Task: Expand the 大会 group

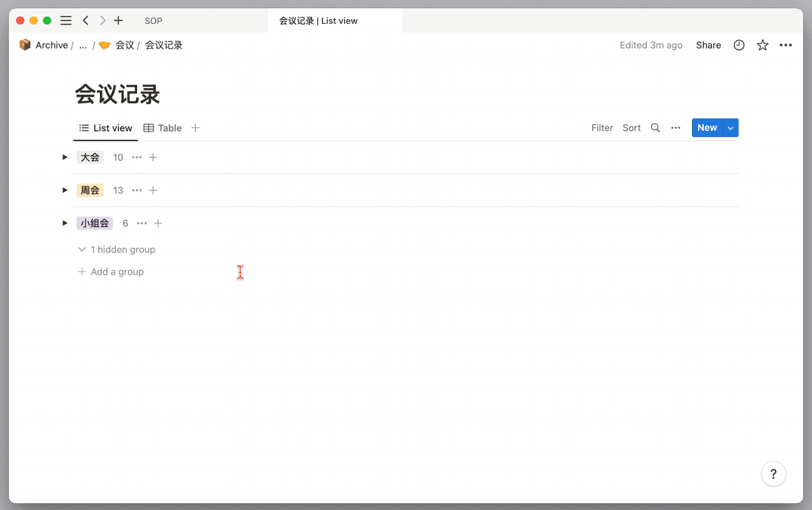Action: point(65,157)
